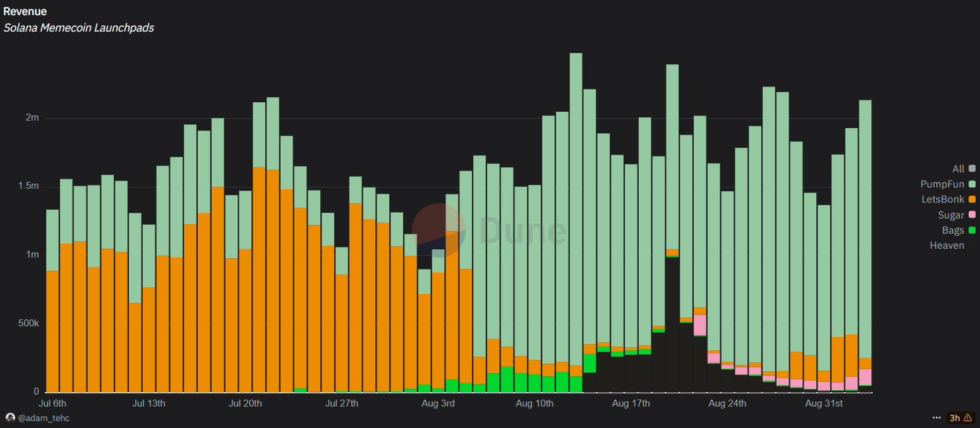The height and width of the screenshot is (428, 980).
Task: Click the largest pink Sugar bar segment
Action: [x=699, y=324]
